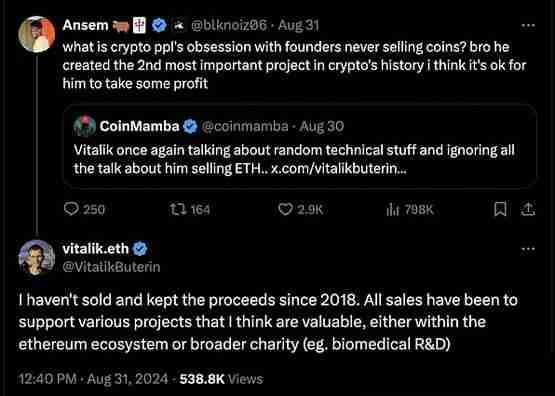Like Ansem's tweet with the heart icon

pyautogui.click(x=285, y=209)
